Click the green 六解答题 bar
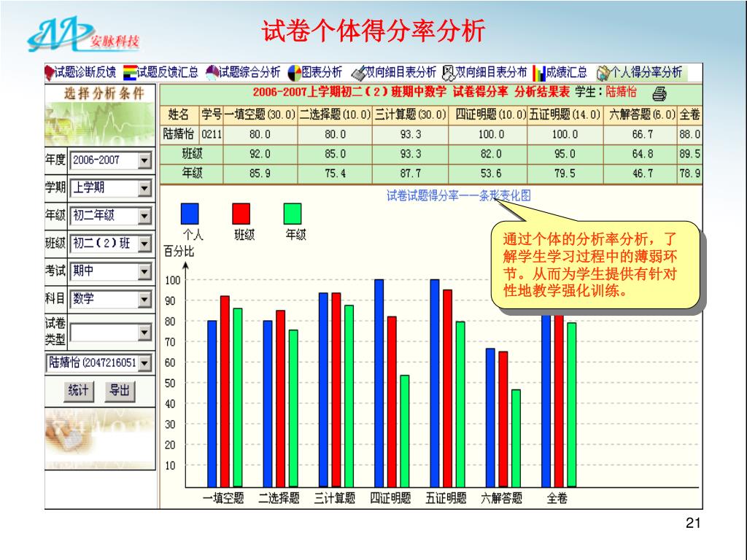This screenshot has width=747, height=560. [x=516, y=438]
